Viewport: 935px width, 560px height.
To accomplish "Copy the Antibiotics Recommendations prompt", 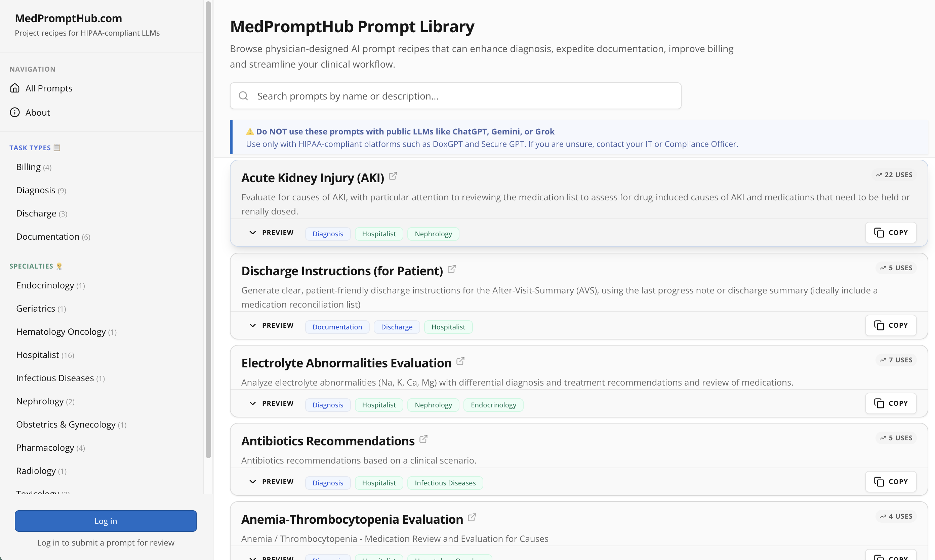I will [891, 481].
